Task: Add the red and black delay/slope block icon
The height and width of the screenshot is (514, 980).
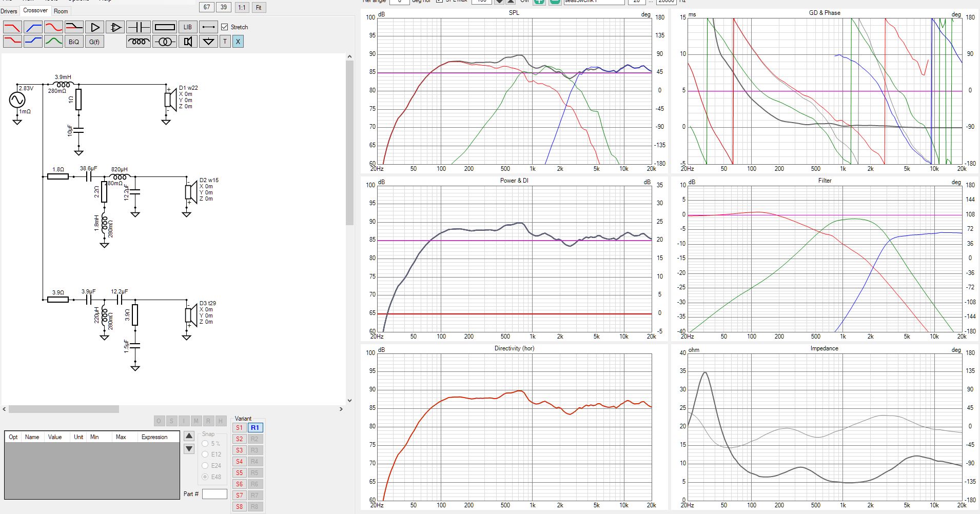Action: 74,27
